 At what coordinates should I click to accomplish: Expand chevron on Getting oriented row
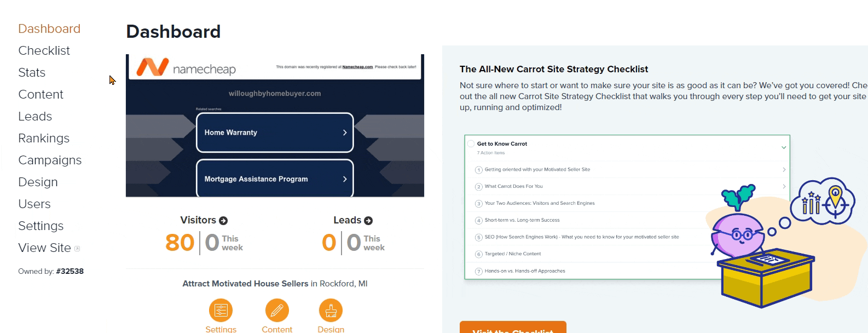click(x=784, y=170)
